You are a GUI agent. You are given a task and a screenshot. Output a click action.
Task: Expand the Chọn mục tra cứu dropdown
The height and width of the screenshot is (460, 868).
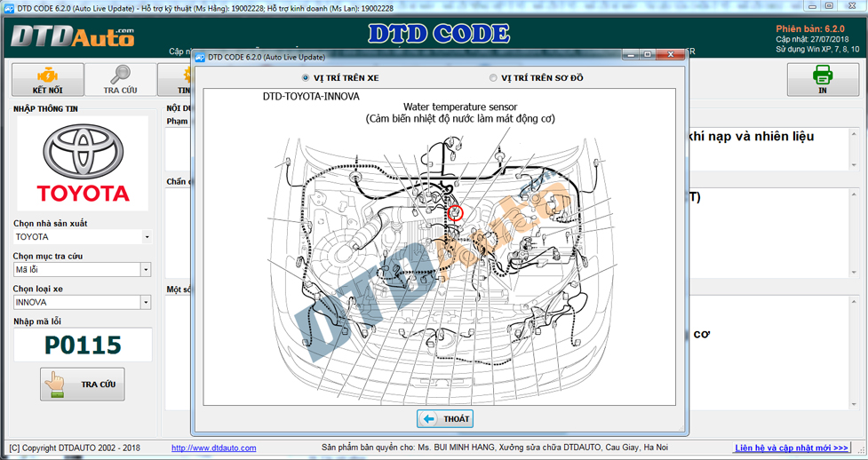(x=146, y=270)
